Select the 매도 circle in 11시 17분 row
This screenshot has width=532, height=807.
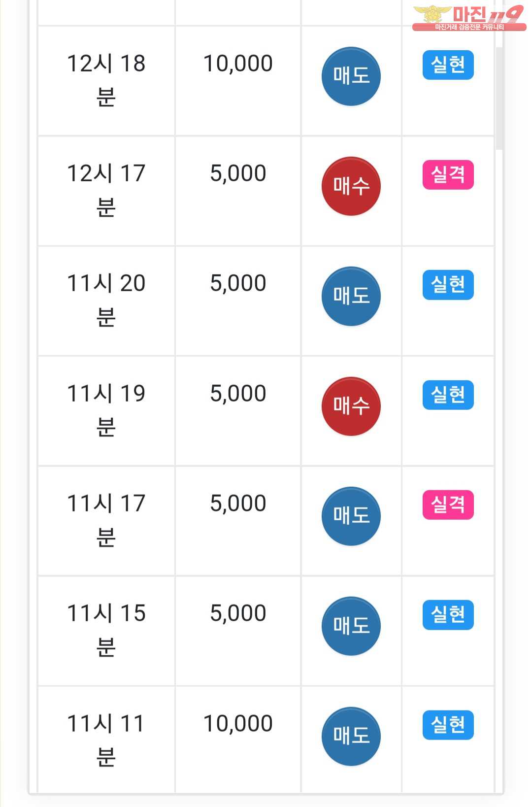click(351, 516)
